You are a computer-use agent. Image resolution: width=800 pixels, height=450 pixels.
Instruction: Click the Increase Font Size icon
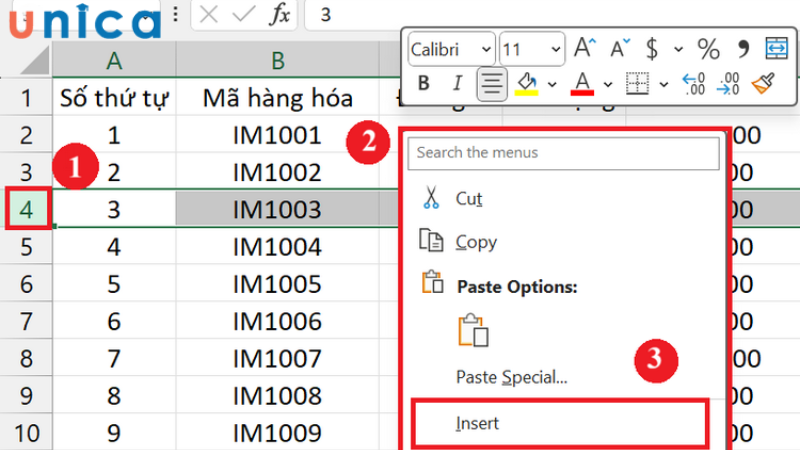point(585,48)
